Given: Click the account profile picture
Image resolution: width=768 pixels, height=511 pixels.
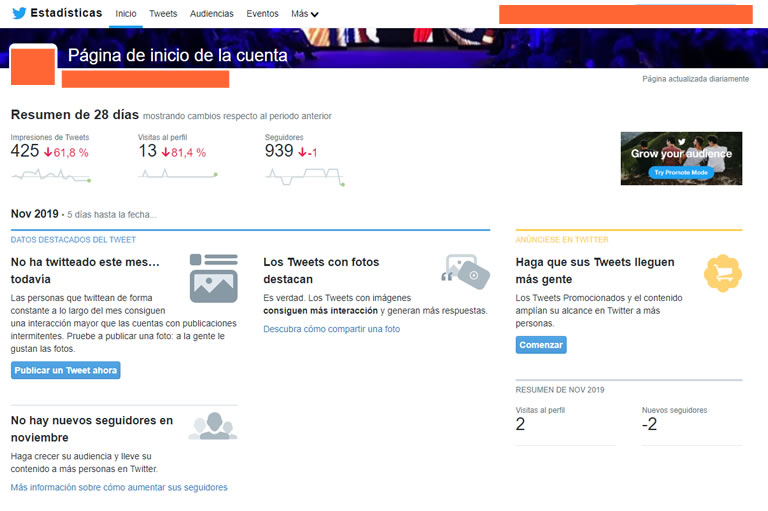Looking at the screenshot, I should [33, 67].
